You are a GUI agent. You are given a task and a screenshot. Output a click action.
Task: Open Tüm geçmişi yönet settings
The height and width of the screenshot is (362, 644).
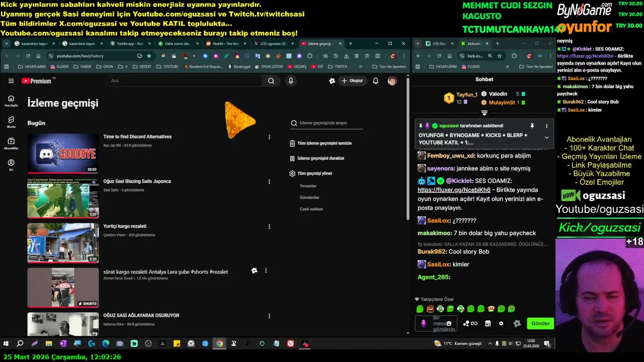coord(310,173)
